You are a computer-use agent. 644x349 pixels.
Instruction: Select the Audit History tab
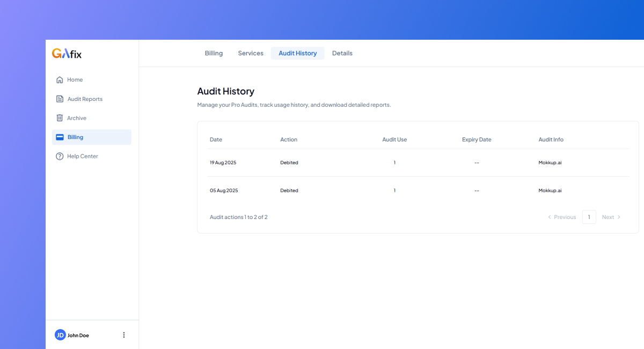(x=298, y=53)
